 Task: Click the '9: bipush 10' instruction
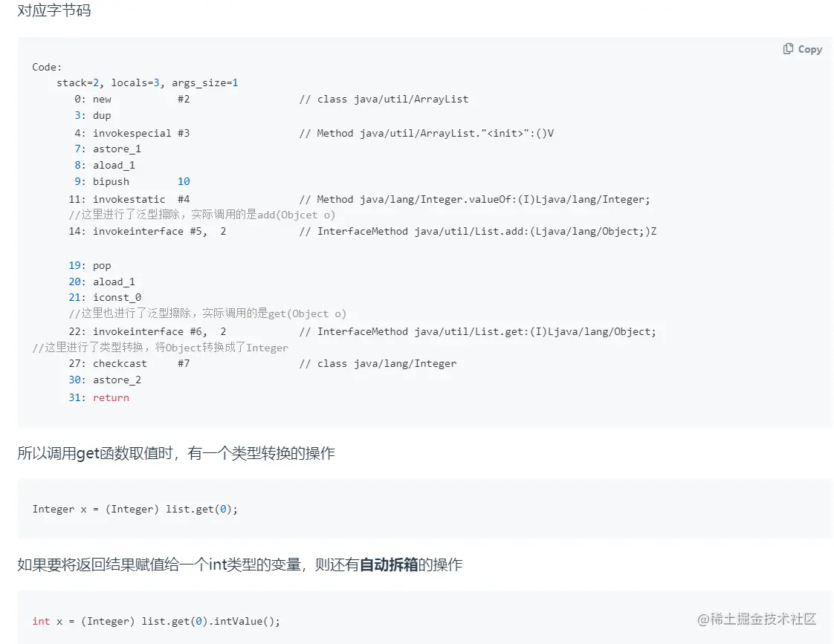pos(132,182)
